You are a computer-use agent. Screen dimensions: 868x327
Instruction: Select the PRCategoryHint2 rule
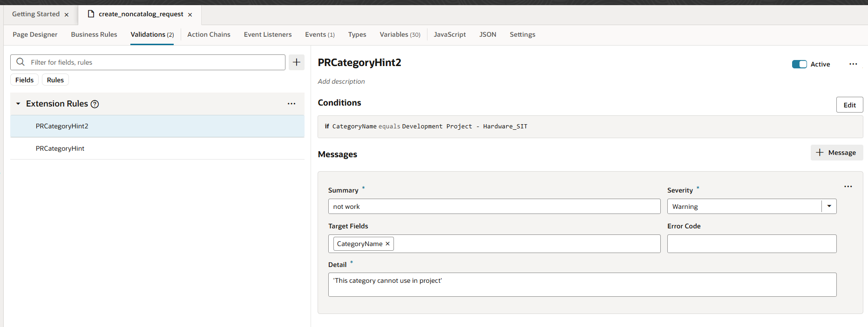coord(157,126)
